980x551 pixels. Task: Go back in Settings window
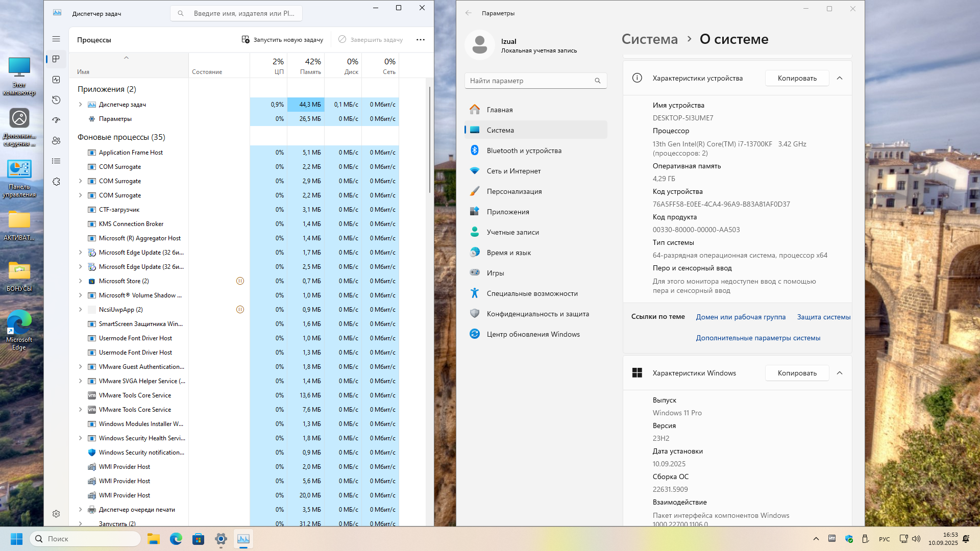pos(469,13)
